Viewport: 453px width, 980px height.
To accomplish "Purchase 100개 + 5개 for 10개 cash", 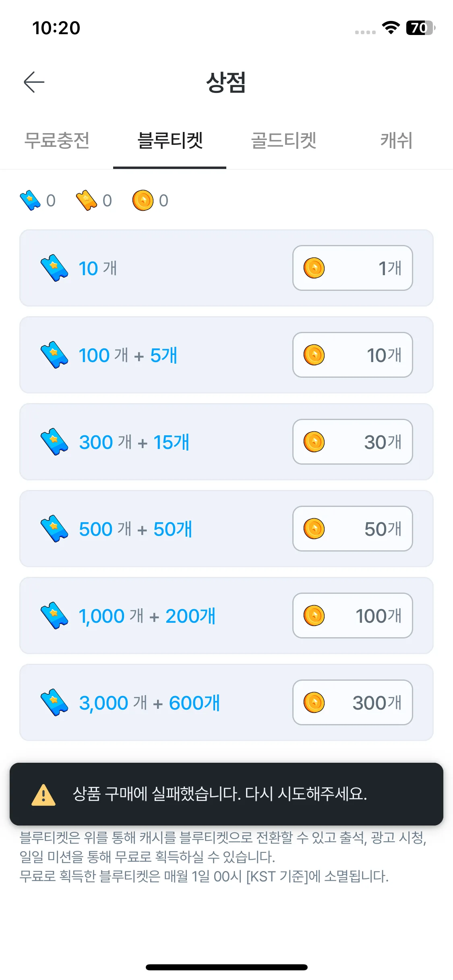I will pyautogui.click(x=353, y=355).
